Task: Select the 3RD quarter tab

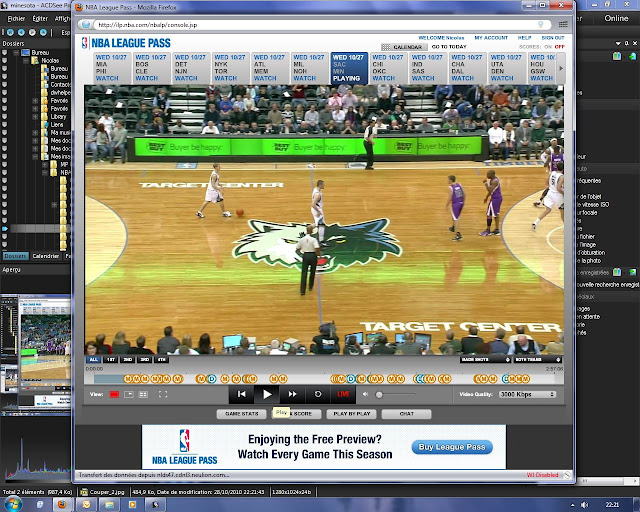Action: [x=144, y=360]
